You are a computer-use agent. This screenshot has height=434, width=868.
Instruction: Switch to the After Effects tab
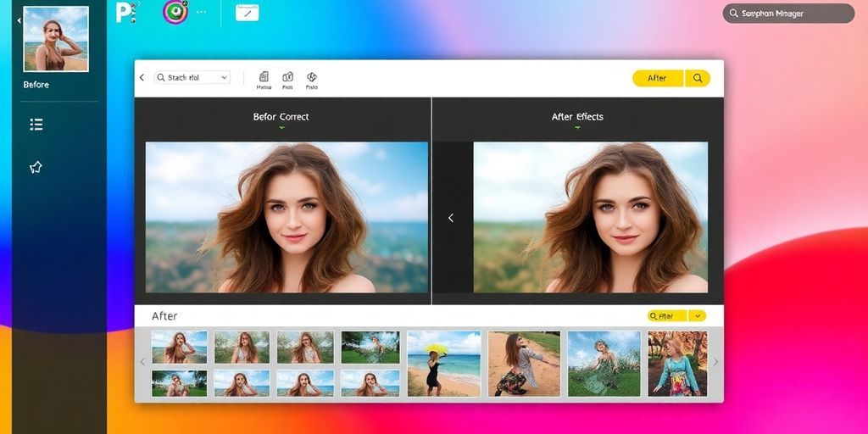[577, 117]
